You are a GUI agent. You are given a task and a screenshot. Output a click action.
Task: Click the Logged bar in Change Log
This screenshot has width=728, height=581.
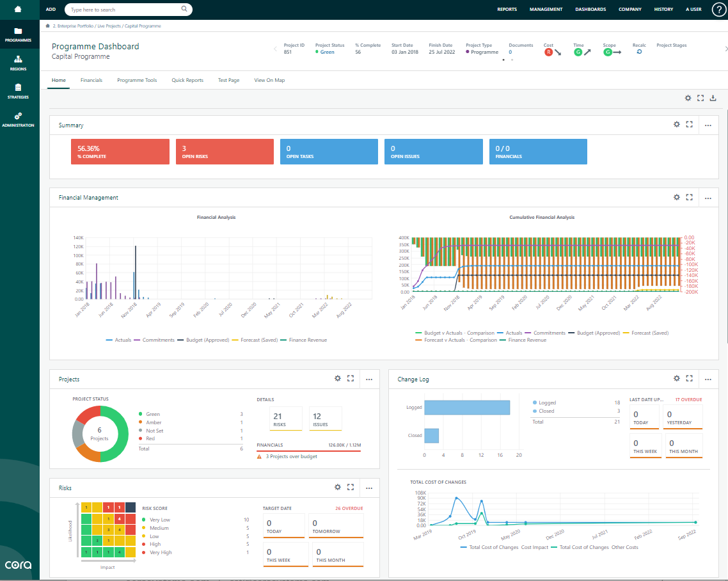tap(467, 408)
